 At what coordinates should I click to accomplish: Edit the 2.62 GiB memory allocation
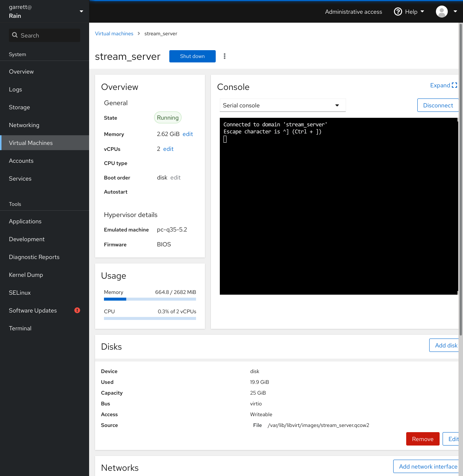188,134
